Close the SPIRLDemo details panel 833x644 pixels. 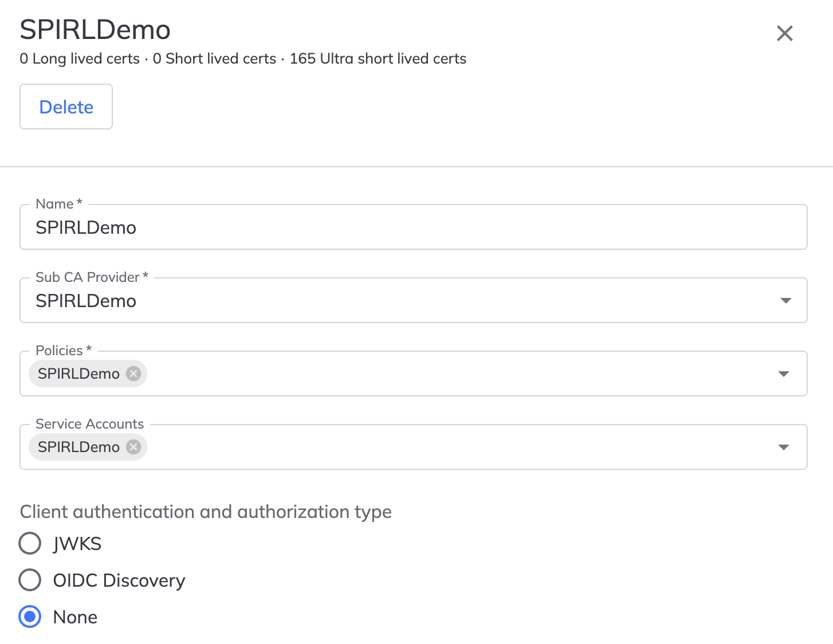[x=784, y=33]
